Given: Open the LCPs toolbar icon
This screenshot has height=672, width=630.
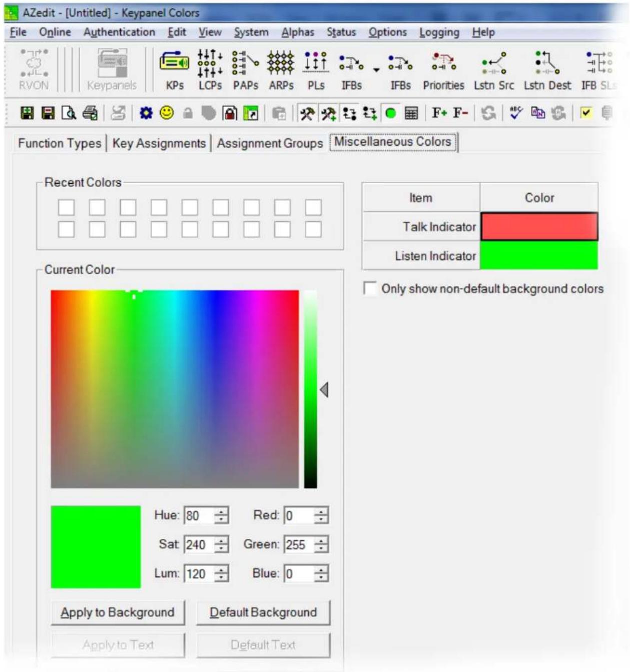Looking at the screenshot, I should coord(210,71).
